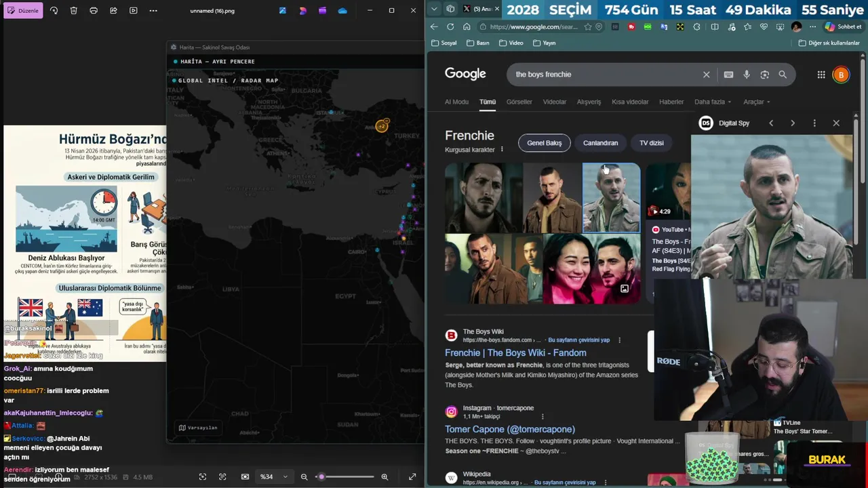The width and height of the screenshot is (868, 488).
Task: Expand Daha fazla search options
Action: pos(713,102)
